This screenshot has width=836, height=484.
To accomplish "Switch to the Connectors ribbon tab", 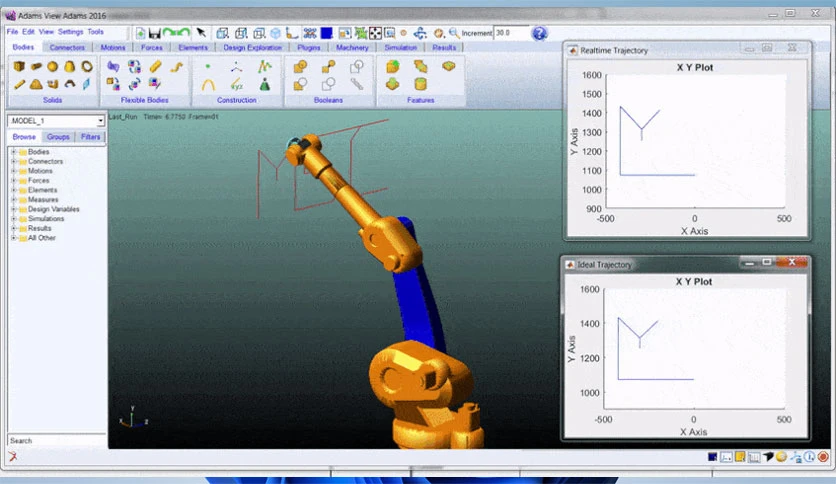I will 67,47.
